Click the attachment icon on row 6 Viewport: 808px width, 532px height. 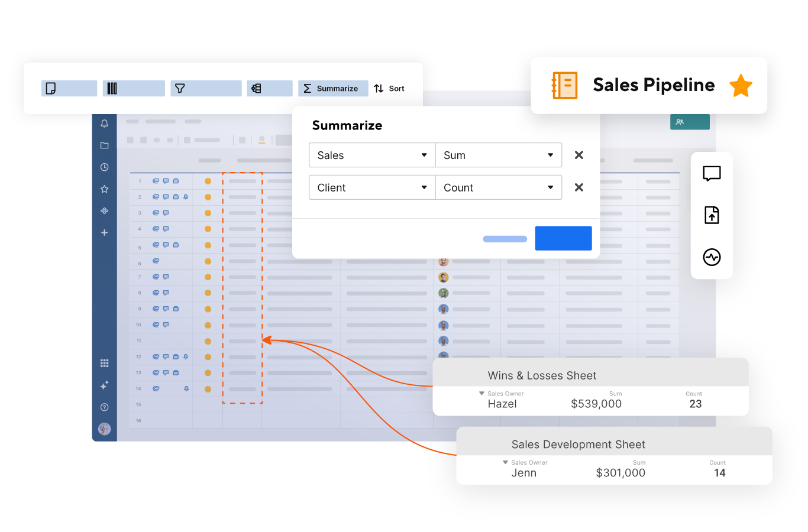click(156, 261)
